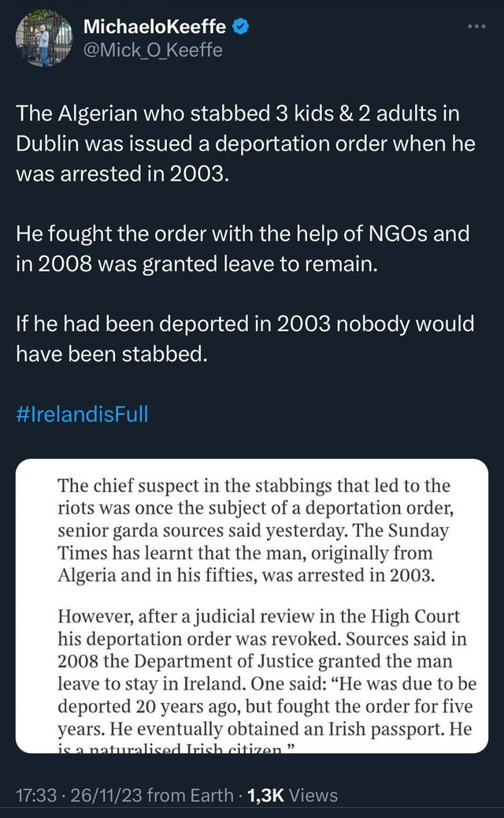Image resolution: width=504 pixels, height=818 pixels.
Task: Click the MichaeloKeeffe display name
Action: point(154,27)
